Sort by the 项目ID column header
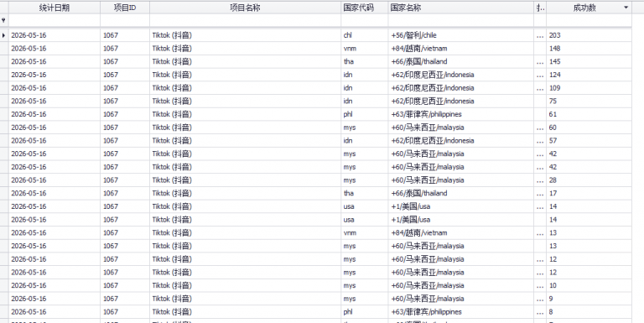The height and width of the screenshot is (323, 644). tap(125, 8)
